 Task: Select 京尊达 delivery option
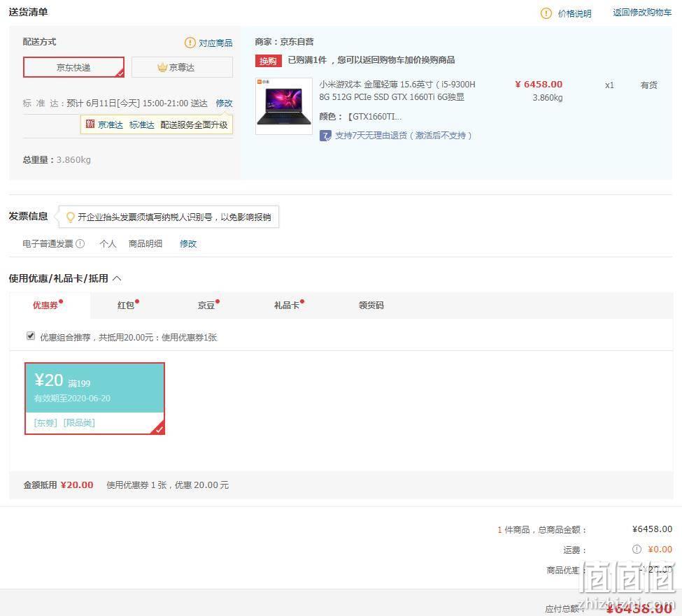point(182,67)
